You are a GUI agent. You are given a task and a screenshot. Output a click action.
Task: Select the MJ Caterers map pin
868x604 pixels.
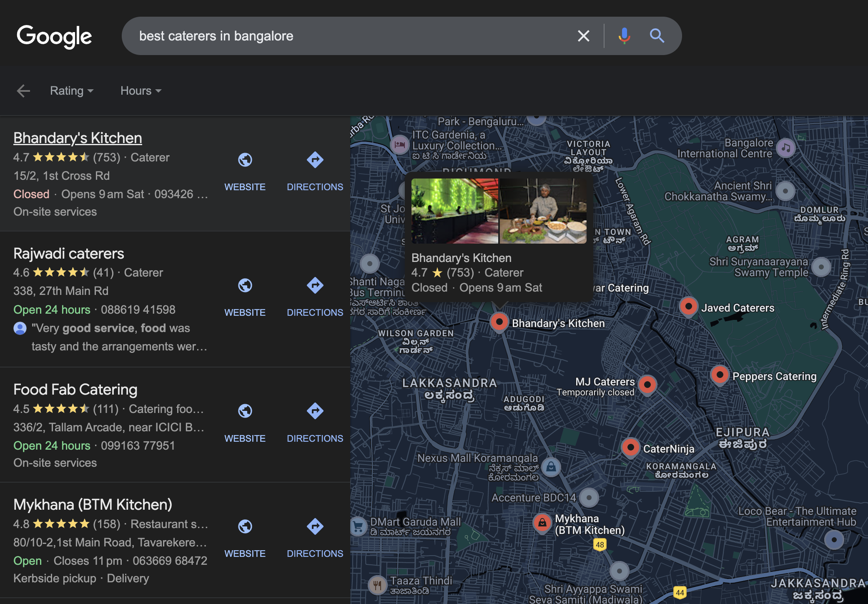(647, 385)
